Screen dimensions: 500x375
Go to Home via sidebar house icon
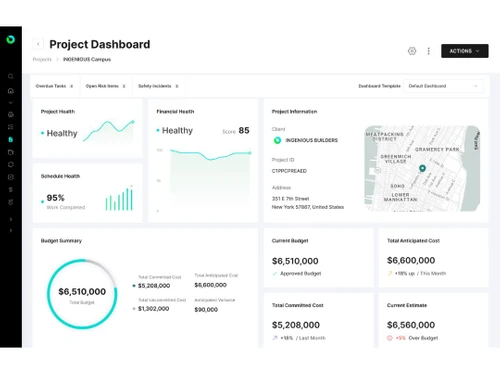click(x=11, y=91)
